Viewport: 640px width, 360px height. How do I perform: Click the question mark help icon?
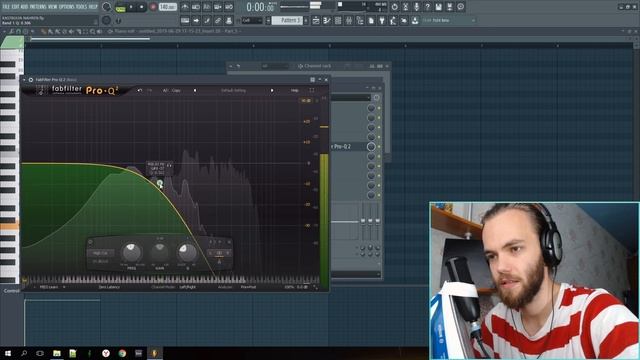point(427,7)
